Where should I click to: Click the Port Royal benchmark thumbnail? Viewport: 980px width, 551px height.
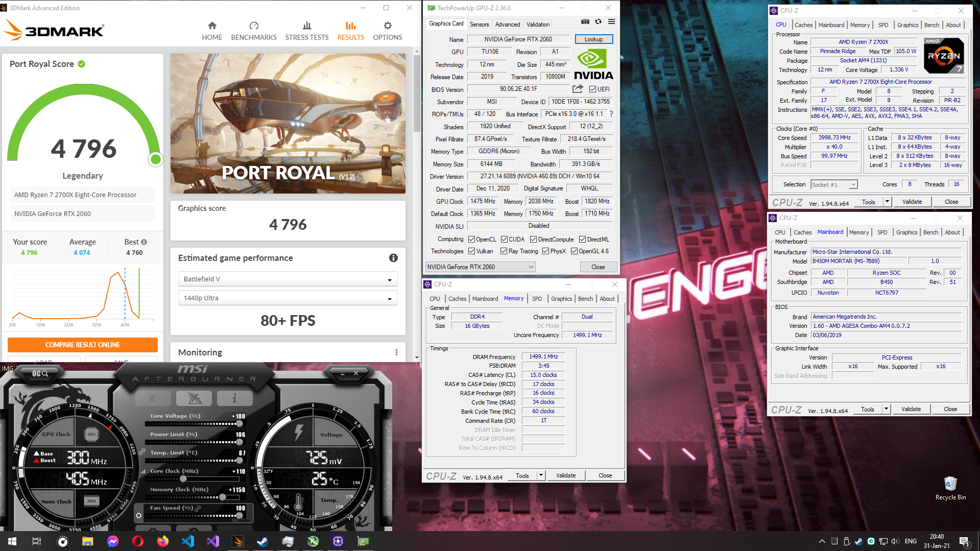tap(288, 124)
